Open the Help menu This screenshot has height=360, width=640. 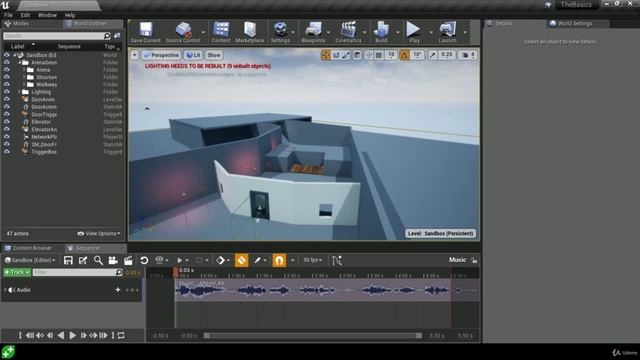tap(70, 15)
